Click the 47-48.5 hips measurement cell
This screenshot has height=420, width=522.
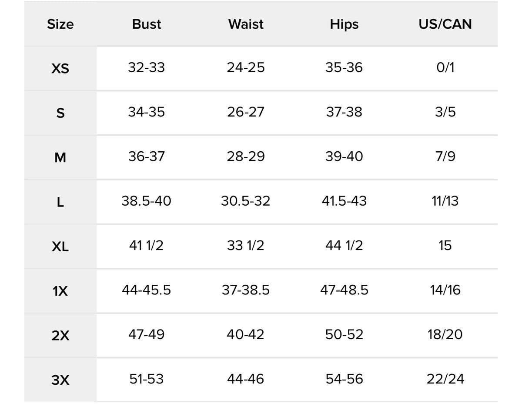click(x=344, y=290)
